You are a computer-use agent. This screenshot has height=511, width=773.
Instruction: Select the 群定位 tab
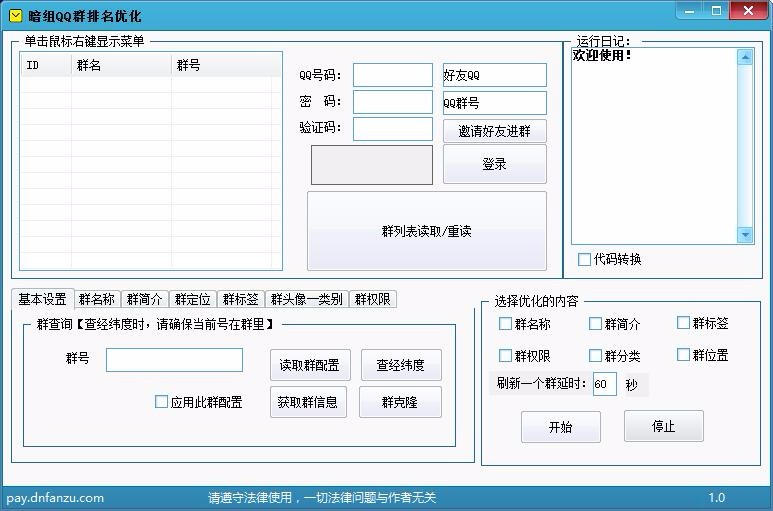tap(192, 299)
